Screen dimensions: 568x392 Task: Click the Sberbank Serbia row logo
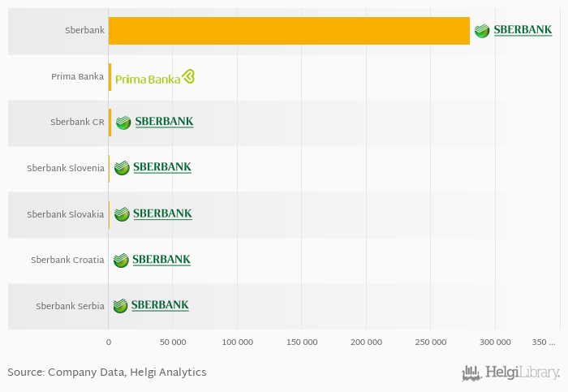[x=151, y=305]
